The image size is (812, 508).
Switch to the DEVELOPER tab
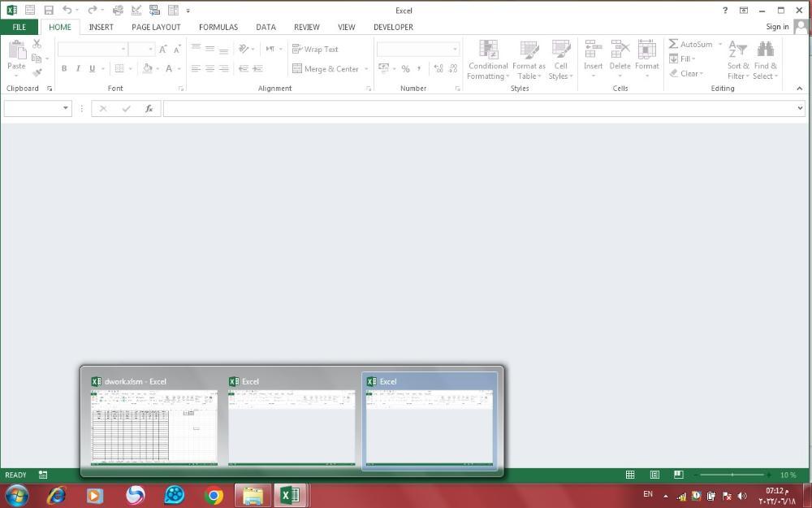point(394,27)
